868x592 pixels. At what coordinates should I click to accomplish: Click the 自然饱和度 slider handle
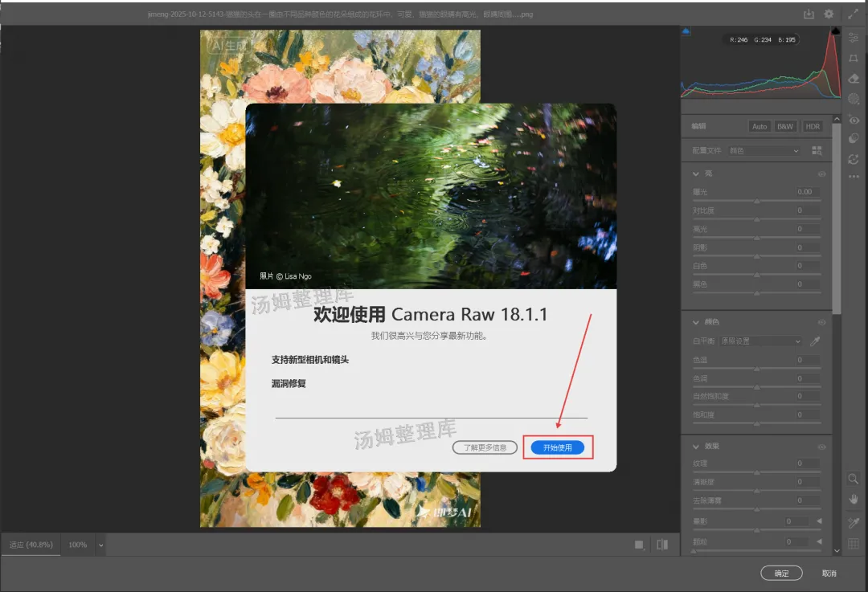coord(757,405)
